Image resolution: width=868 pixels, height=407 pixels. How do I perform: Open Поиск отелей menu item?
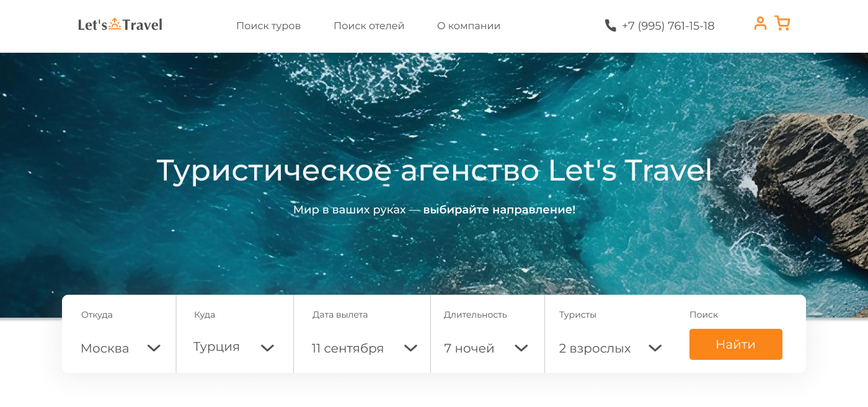click(369, 26)
